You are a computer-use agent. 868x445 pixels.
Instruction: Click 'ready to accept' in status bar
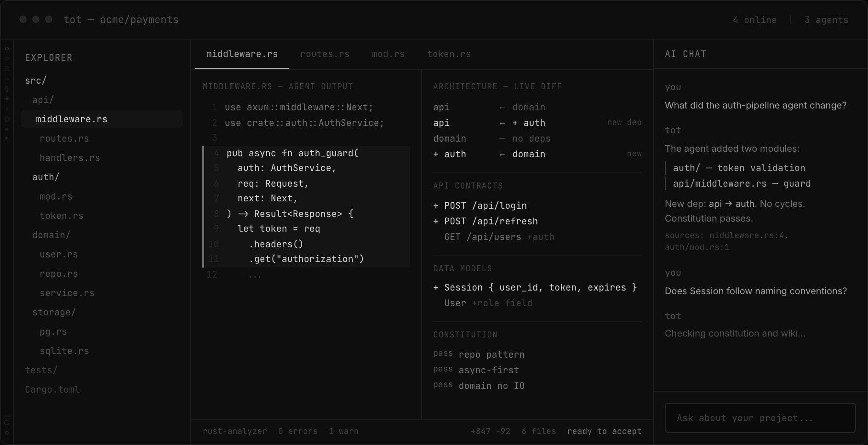click(x=604, y=431)
